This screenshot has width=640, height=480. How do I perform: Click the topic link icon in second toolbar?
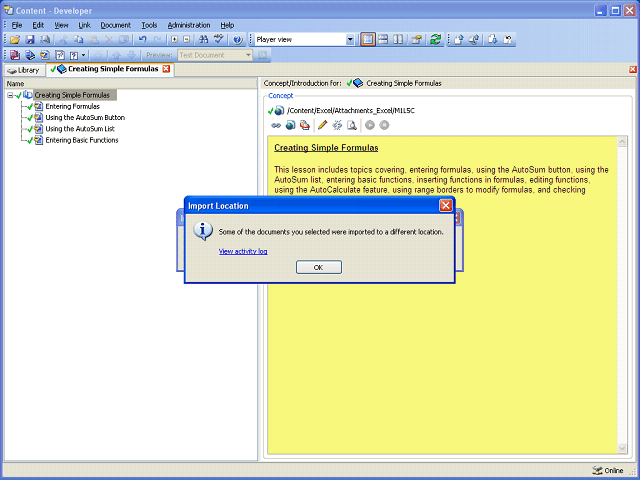click(45, 55)
